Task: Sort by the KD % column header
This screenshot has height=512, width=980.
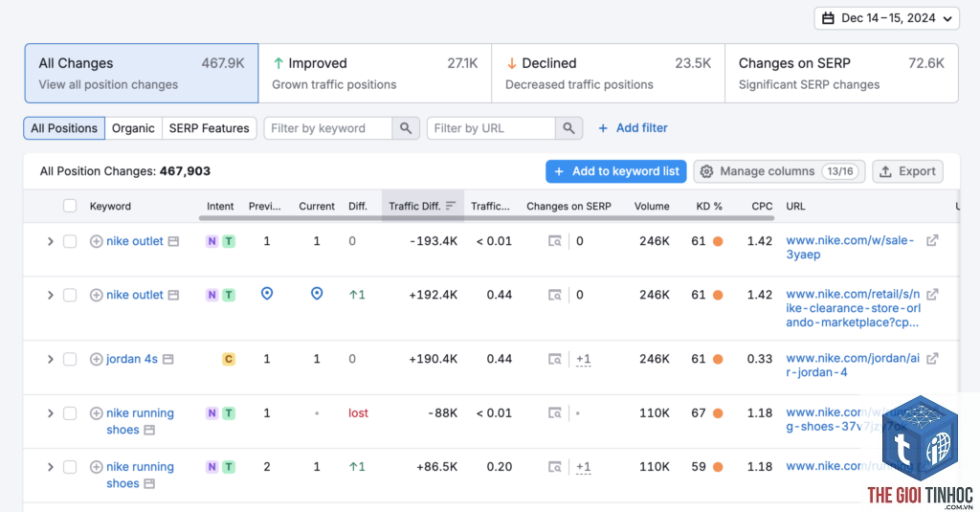Action: point(709,206)
